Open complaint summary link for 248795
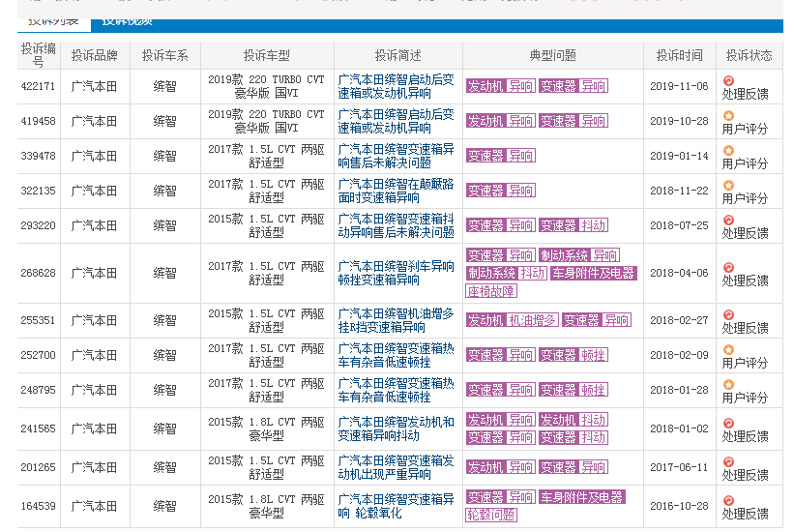This screenshot has width=794, height=532. click(396, 390)
